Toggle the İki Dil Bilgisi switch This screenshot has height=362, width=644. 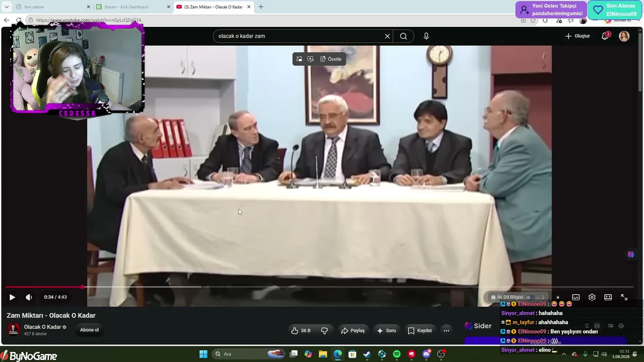530,297
